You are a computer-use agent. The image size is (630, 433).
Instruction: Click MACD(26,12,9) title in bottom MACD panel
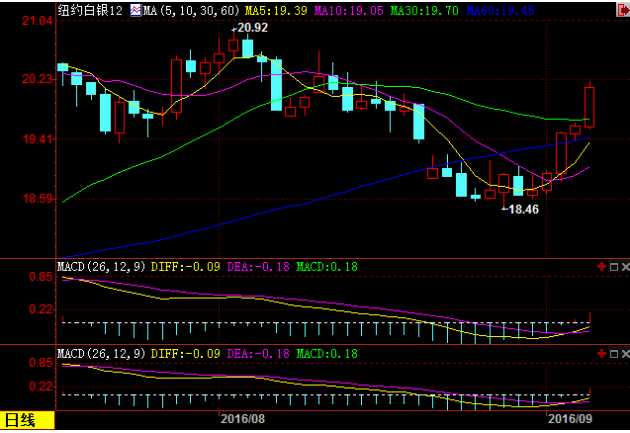point(101,353)
